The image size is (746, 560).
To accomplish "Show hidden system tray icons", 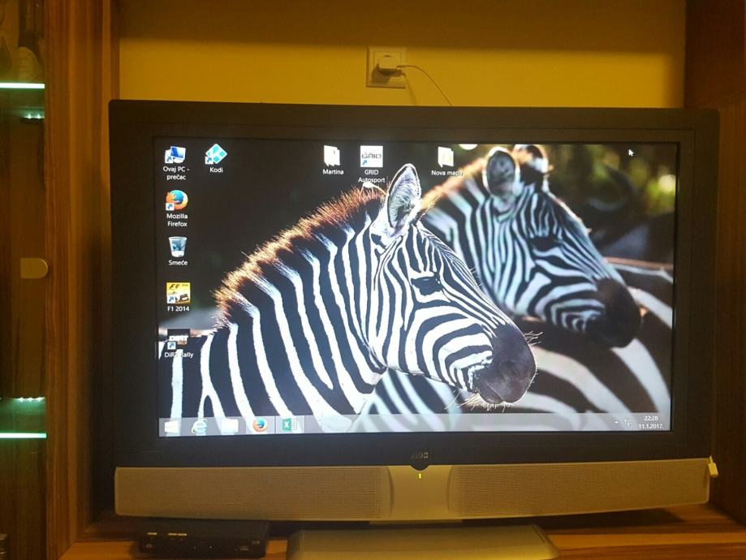I will [x=616, y=421].
